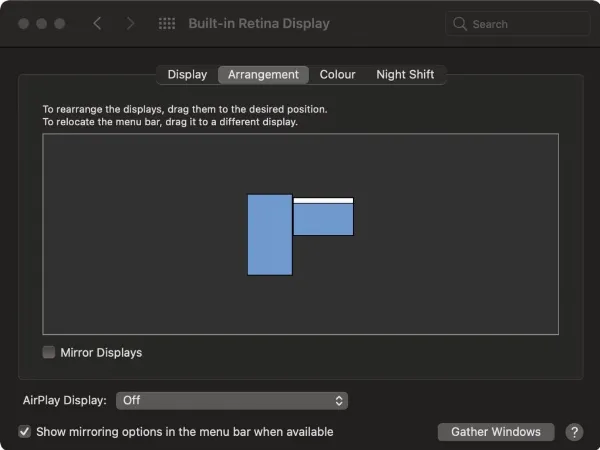The width and height of the screenshot is (600, 450).
Task: Select the landscape display with menu bar
Action: 323,217
